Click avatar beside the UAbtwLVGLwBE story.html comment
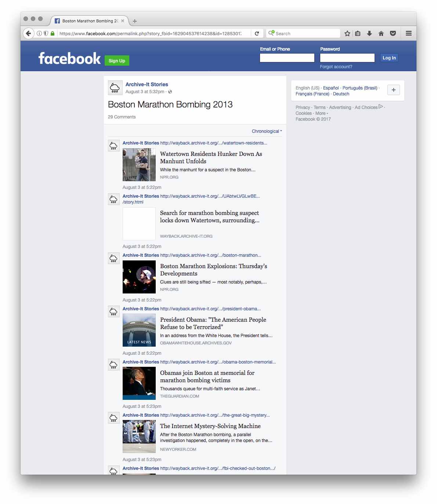437x504 pixels. tap(113, 199)
